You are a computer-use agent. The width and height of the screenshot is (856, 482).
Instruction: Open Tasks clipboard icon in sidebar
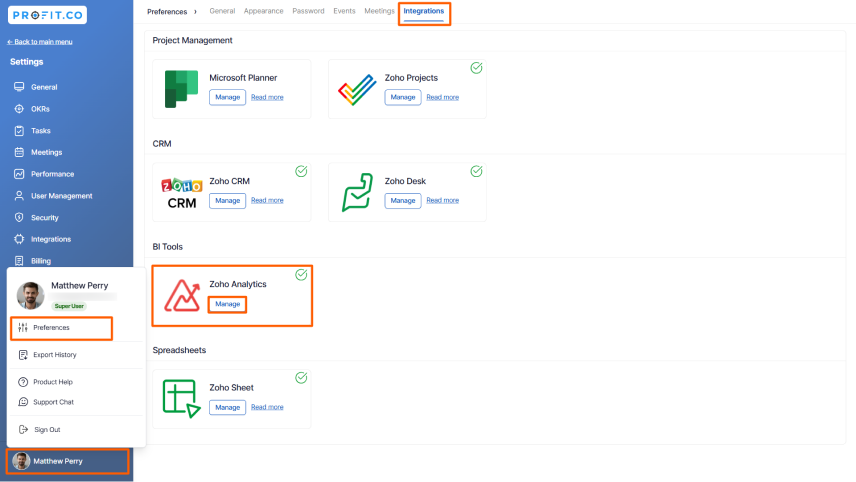point(19,130)
